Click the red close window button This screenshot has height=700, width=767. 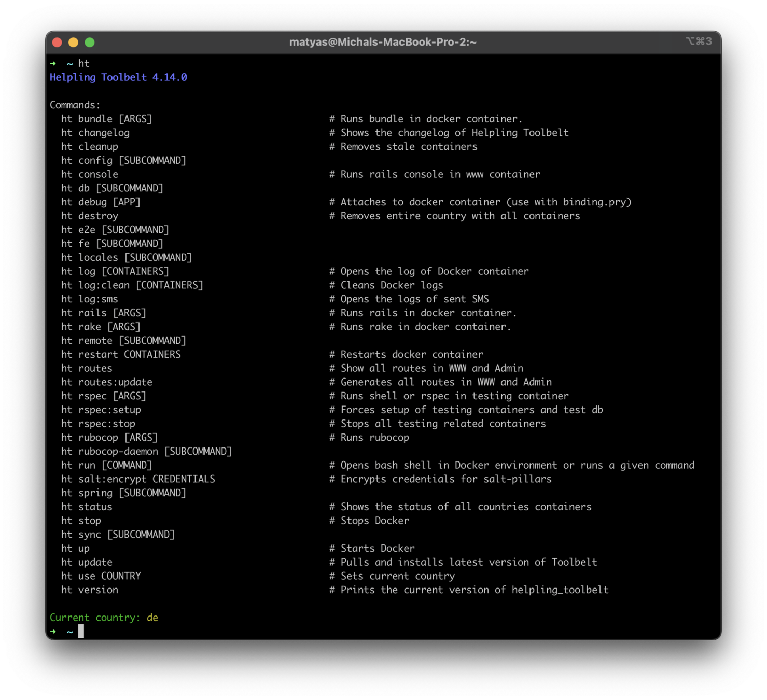tap(57, 43)
